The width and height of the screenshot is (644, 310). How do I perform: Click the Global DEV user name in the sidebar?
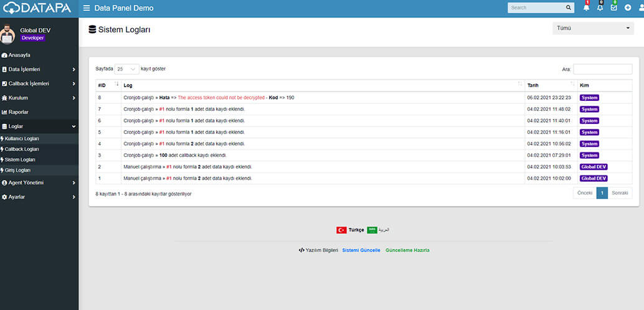coord(36,31)
